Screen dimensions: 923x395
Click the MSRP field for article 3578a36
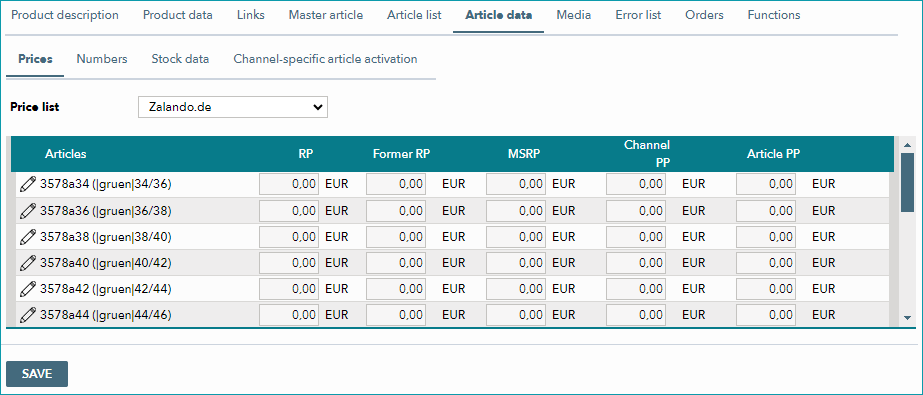click(516, 211)
